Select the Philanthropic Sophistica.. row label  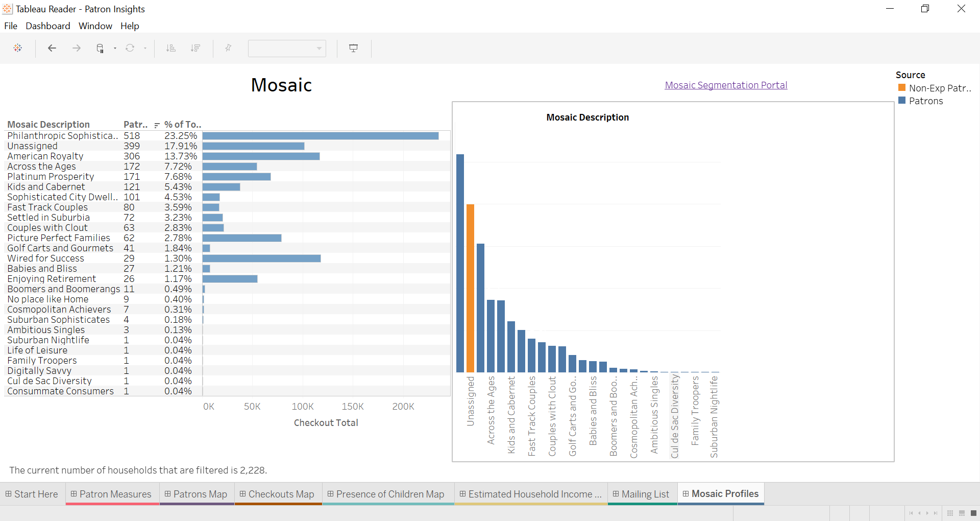pos(62,136)
